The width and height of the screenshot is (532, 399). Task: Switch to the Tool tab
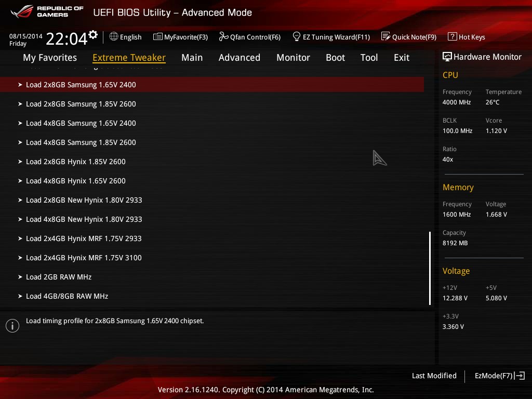coord(369,58)
